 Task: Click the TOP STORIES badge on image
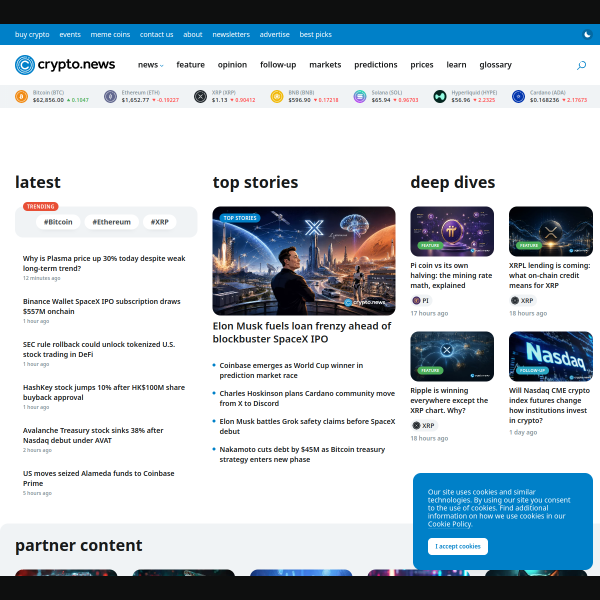(240, 218)
